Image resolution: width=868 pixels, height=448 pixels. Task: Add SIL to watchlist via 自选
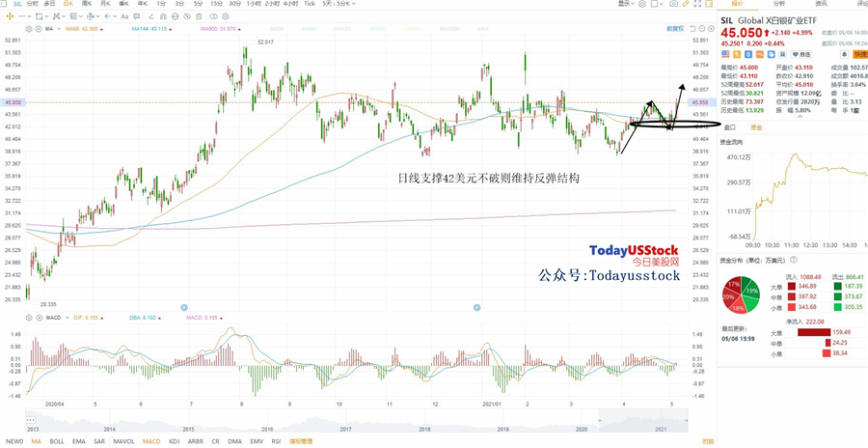coord(801,54)
